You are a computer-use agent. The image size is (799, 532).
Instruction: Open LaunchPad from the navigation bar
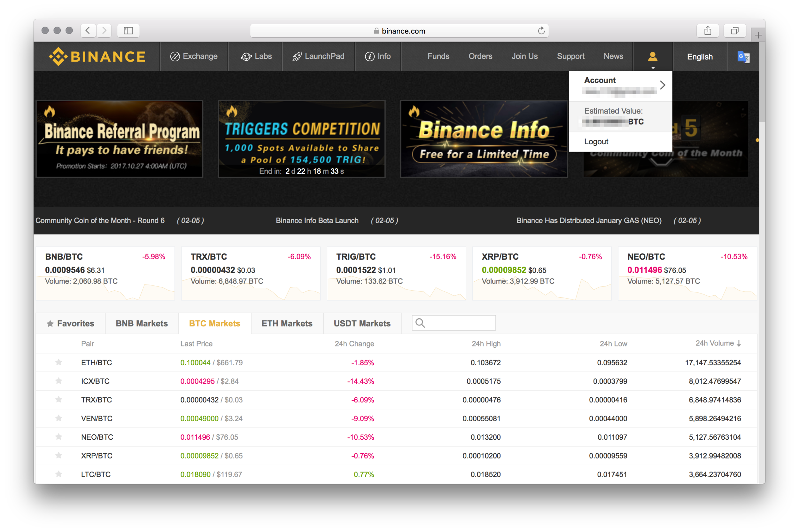[x=318, y=56]
